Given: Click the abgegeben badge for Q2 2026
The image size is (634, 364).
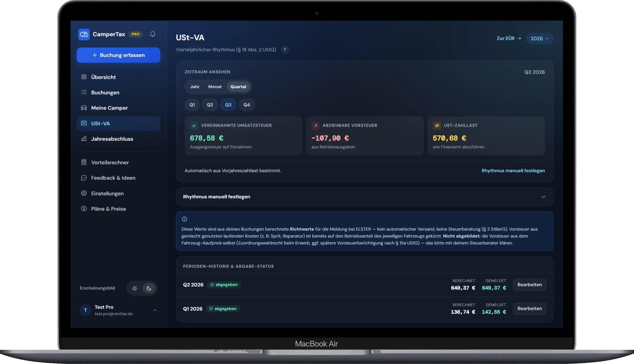Looking at the screenshot, I should [224, 285].
